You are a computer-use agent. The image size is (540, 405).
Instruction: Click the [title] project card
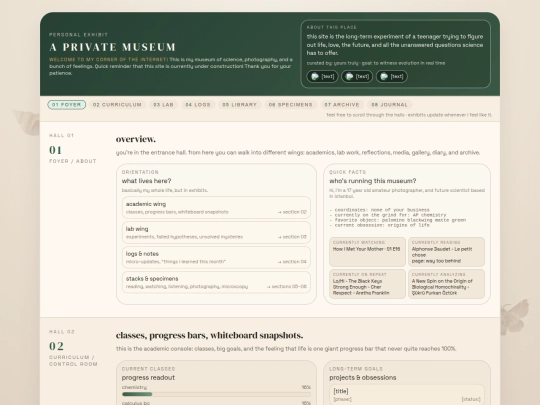click(407, 395)
